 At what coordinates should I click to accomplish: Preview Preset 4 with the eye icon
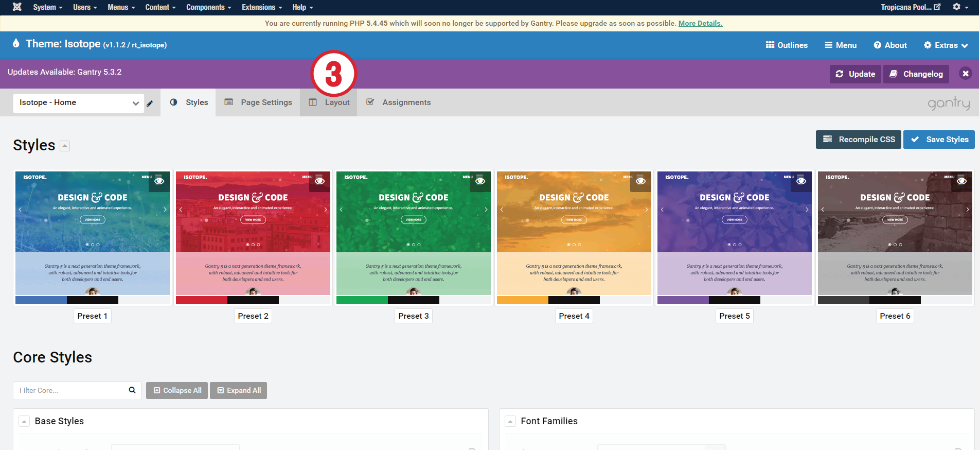(x=640, y=181)
